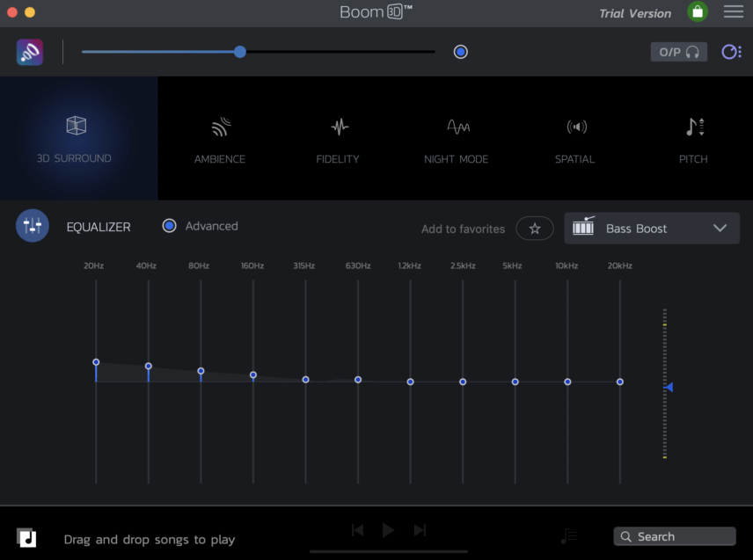
Task: Click the Advanced label text
Action: point(212,226)
